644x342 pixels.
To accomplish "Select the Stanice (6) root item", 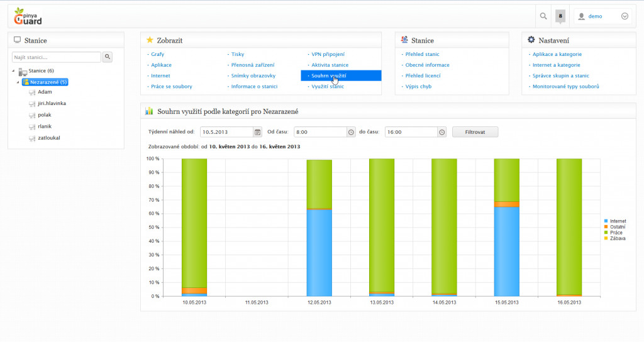I will click(41, 70).
